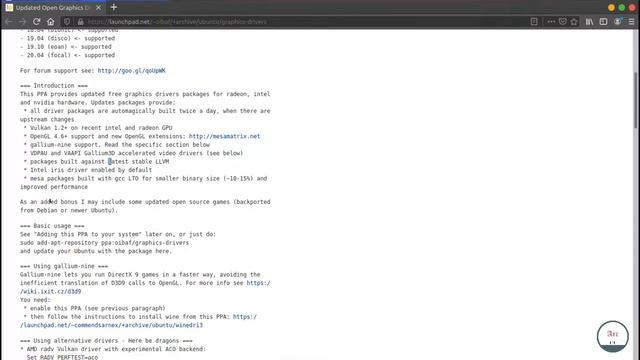Image resolution: width=640 pixels, height=360 pixels.
Task: Open the goo.gl forum support link
Action: pos(131,71)
